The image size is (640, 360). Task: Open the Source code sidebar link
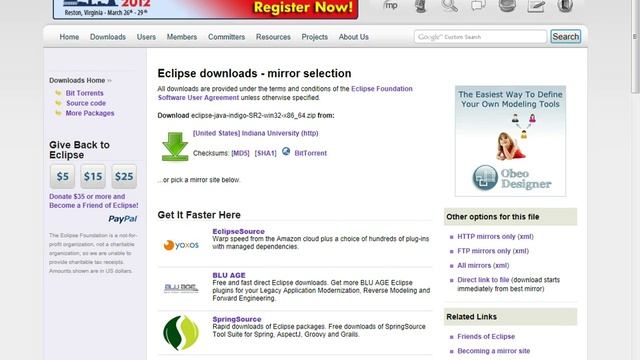[x=86, y=103]
